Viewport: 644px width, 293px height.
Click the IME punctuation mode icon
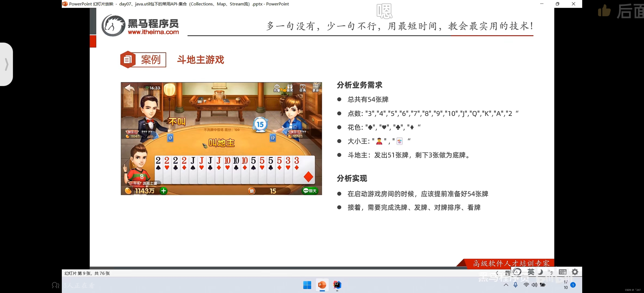click(550, 272)
